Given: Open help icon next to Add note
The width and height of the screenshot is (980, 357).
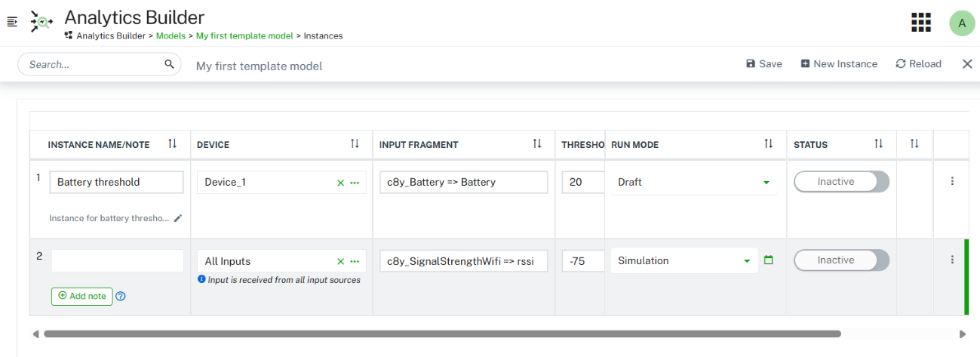Looking at the screenshot, I should [x=121, y=297].
